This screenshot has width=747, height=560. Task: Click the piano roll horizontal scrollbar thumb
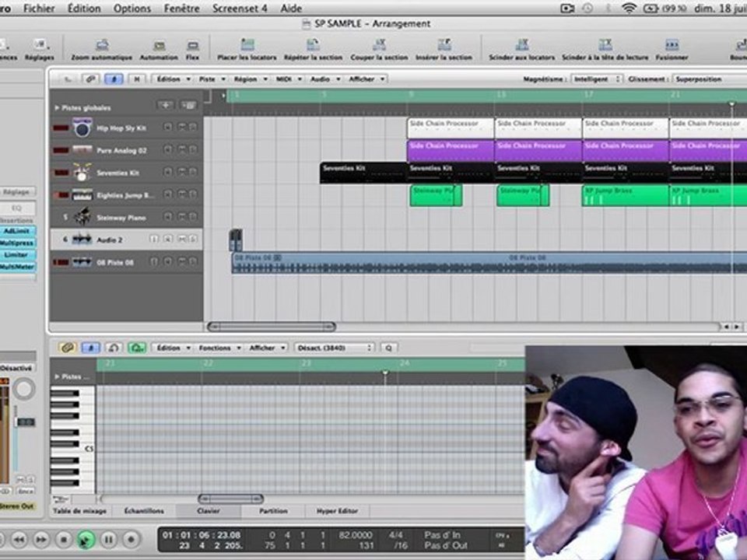[x=230, y=499]
